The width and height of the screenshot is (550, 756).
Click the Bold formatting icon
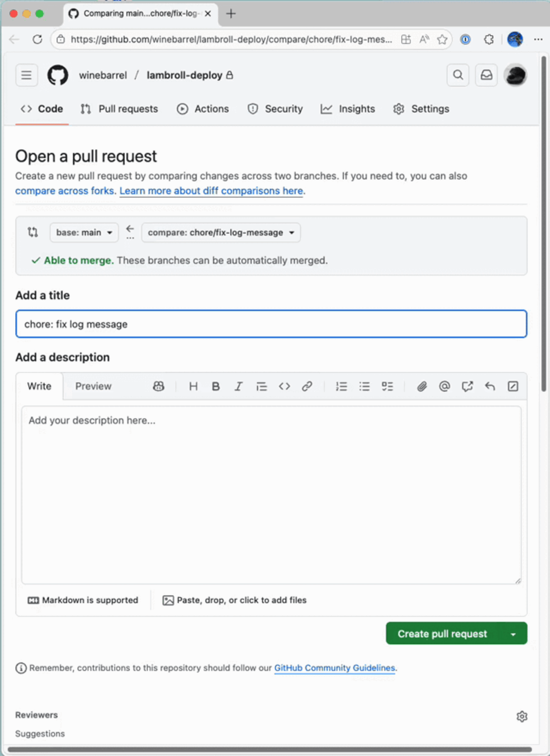(x=216, y=386)
